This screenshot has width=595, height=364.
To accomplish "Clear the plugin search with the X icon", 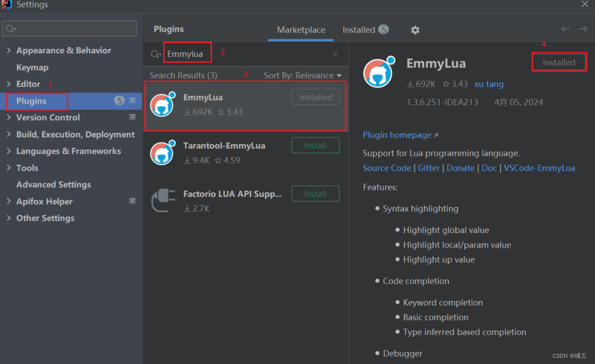I will pos(335,54).
